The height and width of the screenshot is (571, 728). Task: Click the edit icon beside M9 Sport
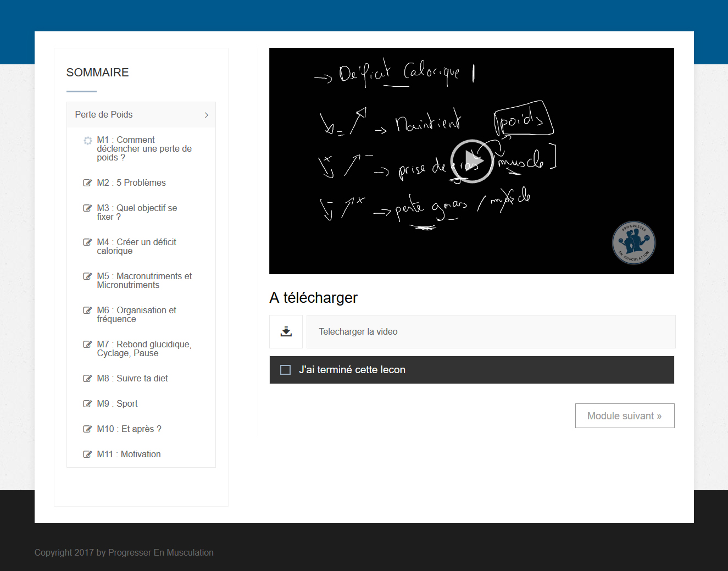tap(87, 404)
